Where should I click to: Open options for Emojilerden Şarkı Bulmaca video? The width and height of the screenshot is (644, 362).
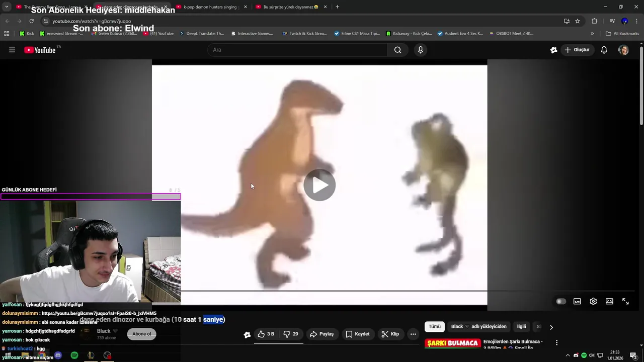[556, 342]
